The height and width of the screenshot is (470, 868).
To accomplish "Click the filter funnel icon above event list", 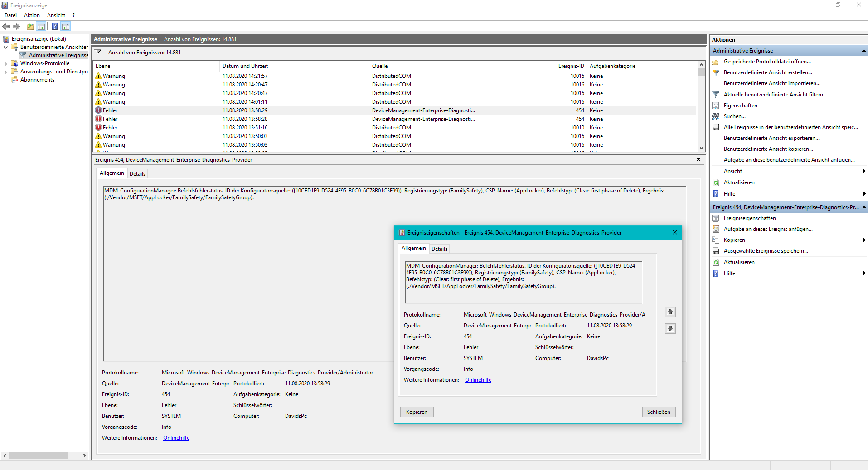I will pyautogui.click(x=98, y=53).
